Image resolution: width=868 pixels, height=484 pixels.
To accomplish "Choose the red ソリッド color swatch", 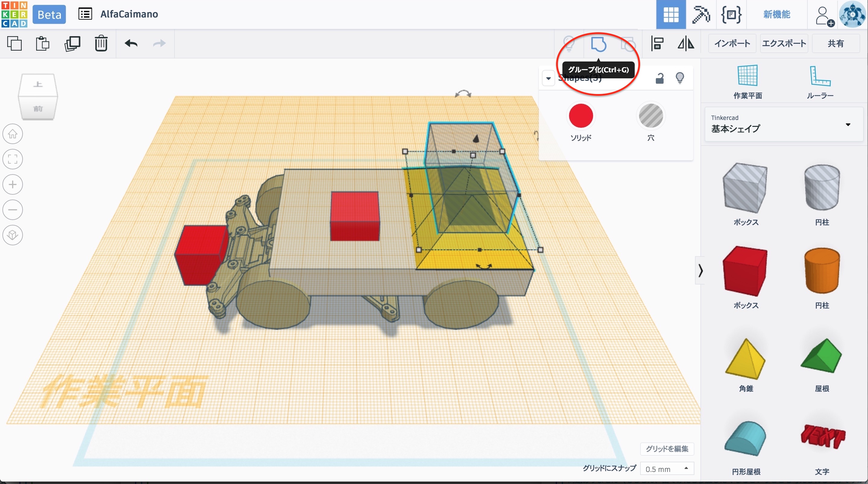I will coord(580,116).
